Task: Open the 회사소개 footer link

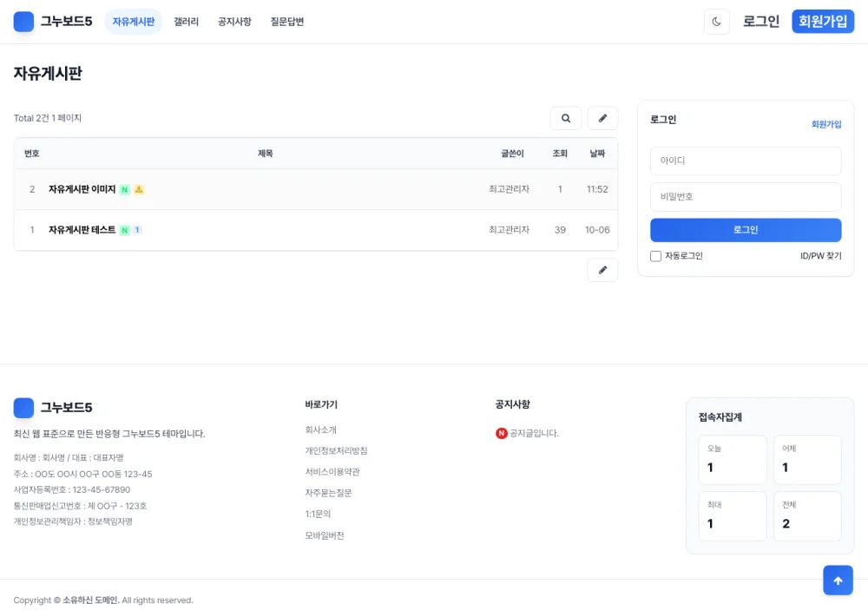Action: click(x=320, y=430)
